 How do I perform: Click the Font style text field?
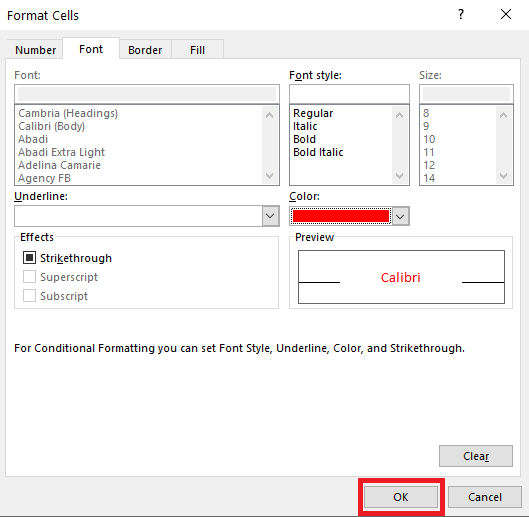point(349,94)
